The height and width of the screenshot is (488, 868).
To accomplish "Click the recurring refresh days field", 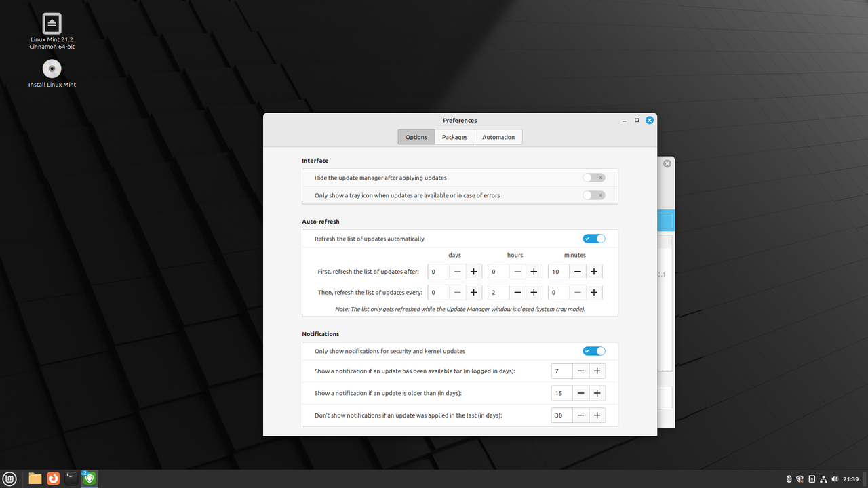I will (439, 293).
